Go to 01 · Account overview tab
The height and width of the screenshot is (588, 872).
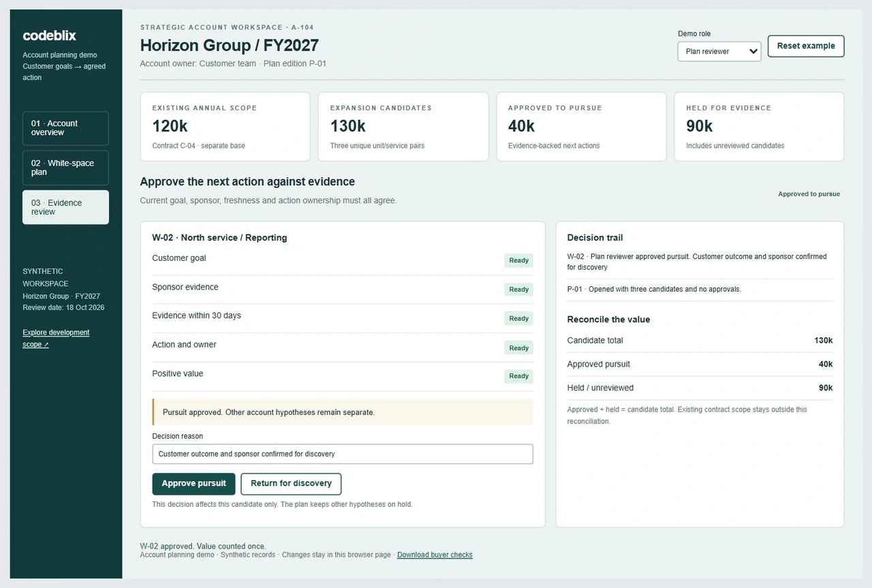tap(65, 128)
